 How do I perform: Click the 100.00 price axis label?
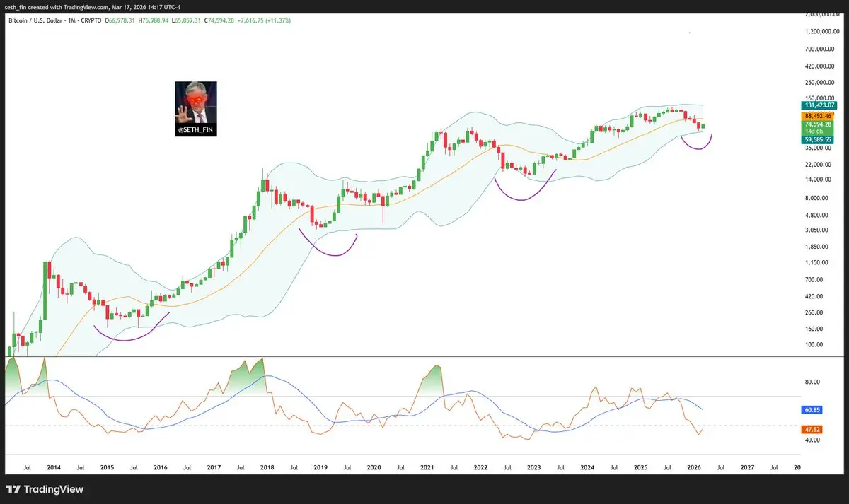pos(815,344)
